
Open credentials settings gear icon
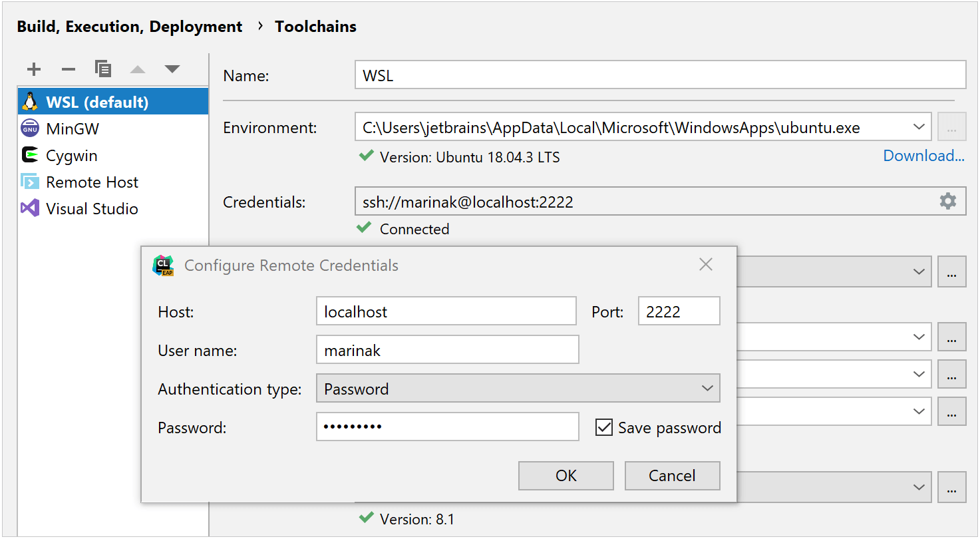pyautogui.click(x=948, y=201)
